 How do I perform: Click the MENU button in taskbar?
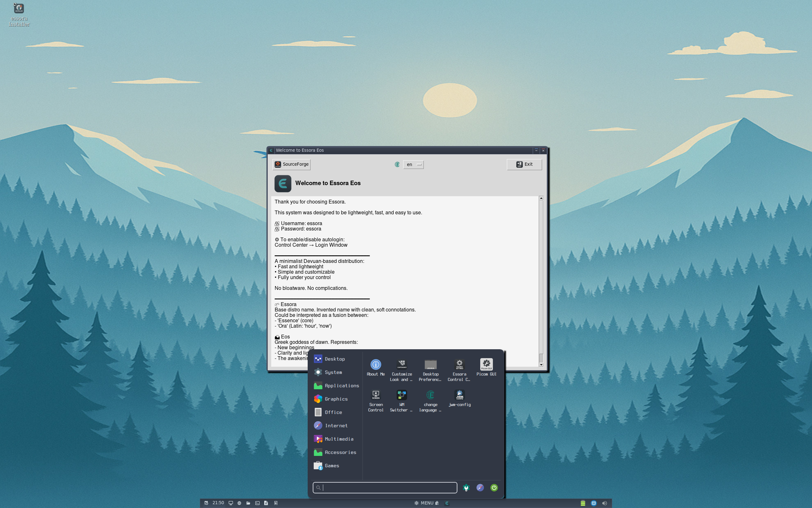pyautogui.click(x=426, y=503)
